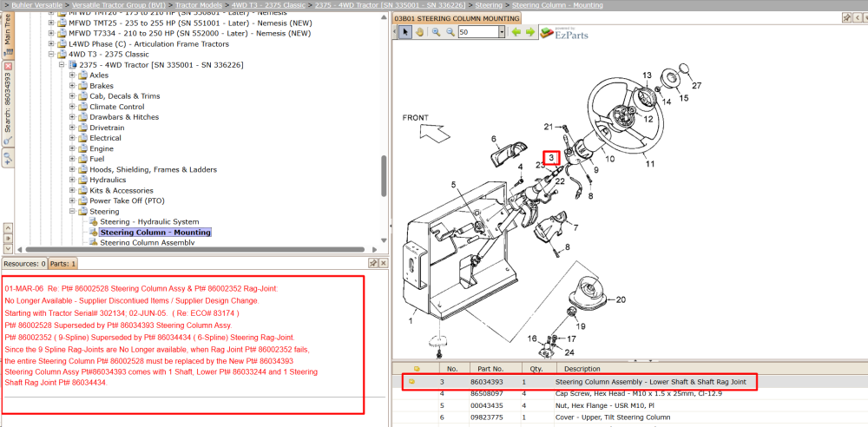Activate the hand pan tool
This screenshot has height=427, width=868.
click(419, 32)
